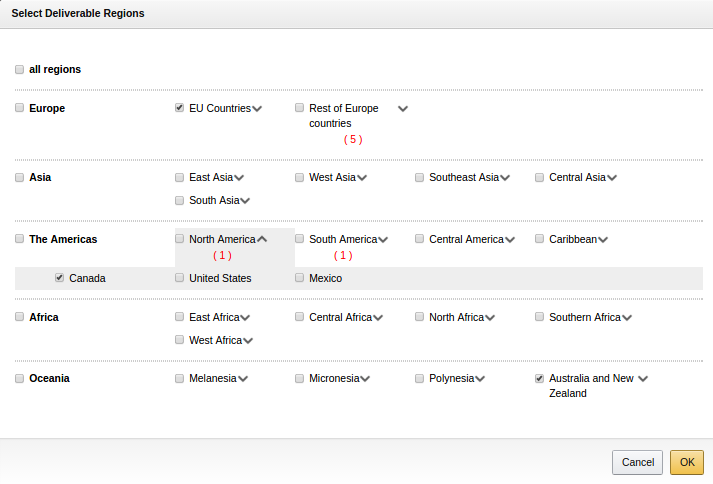Expand Australia and New Zealand list
Viewport: 713px width, 484px height.
pos(643,379)
